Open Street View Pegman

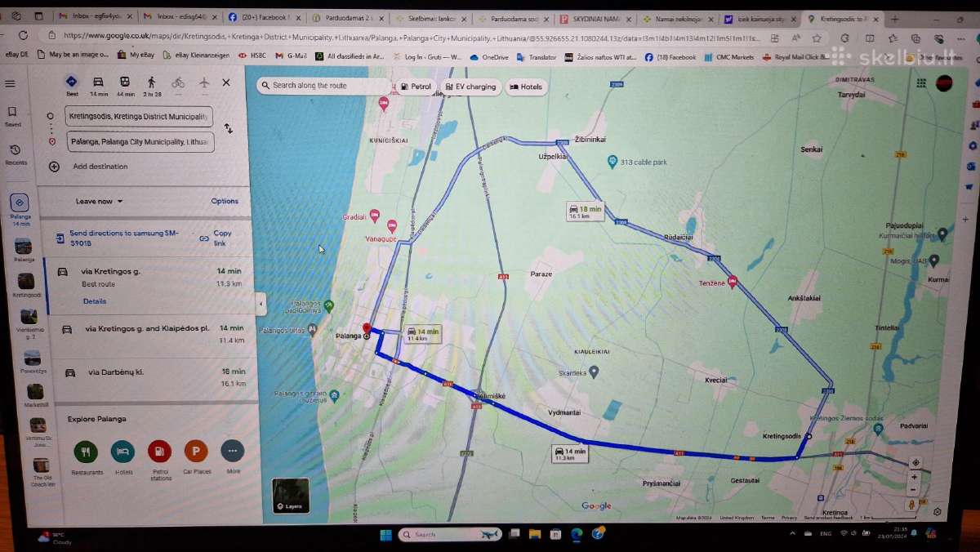point(912,505)
